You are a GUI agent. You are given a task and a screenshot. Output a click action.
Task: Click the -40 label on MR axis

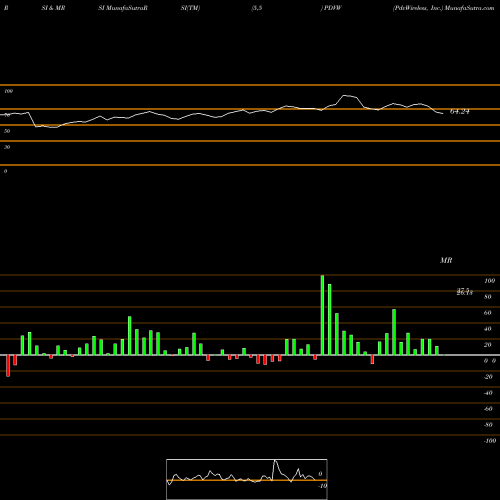click(488, 393)
